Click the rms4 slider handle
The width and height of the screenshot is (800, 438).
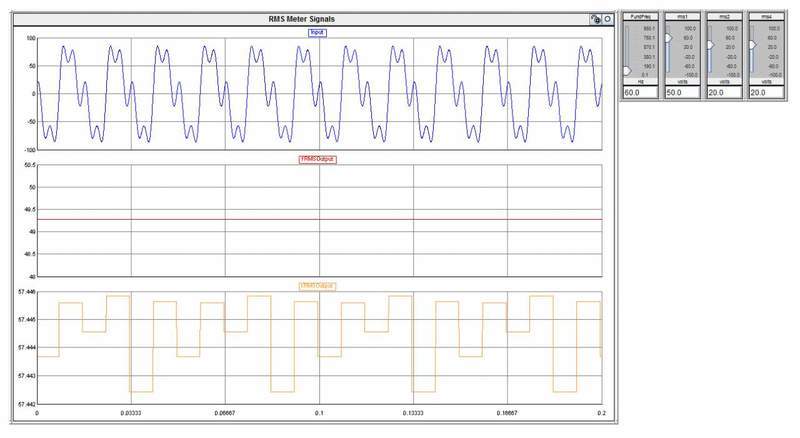[x=752, y=45]
